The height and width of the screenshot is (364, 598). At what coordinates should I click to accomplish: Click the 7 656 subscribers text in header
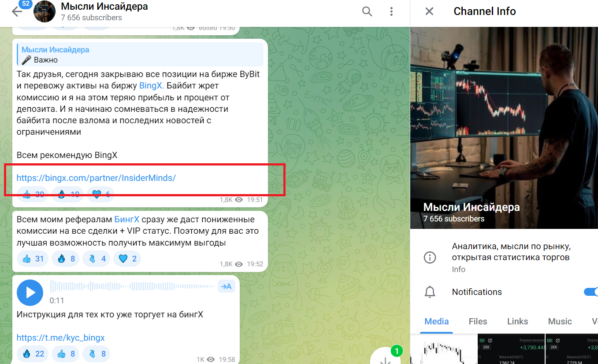pyautogui.click(x=91, y=18)
